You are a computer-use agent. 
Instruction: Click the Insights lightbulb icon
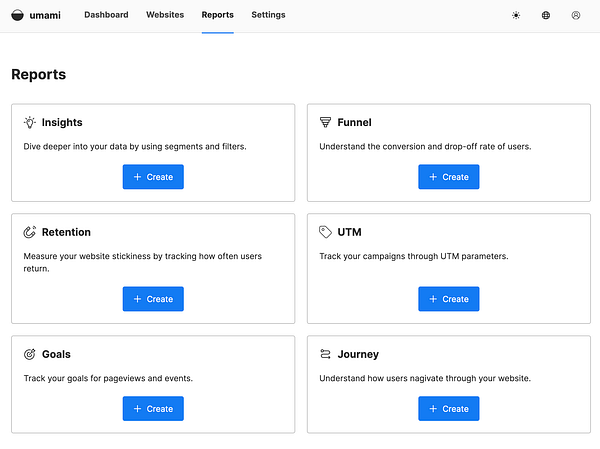[30, 122]
